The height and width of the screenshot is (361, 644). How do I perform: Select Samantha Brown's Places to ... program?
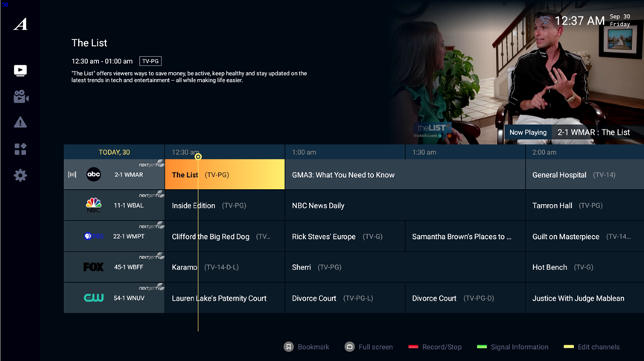(465, 236)
